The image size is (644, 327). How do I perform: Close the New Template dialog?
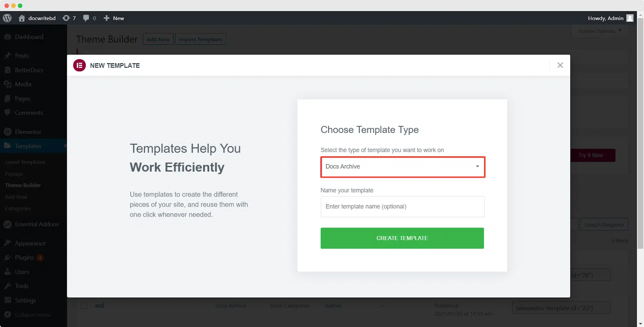click(x=560, y=65)
